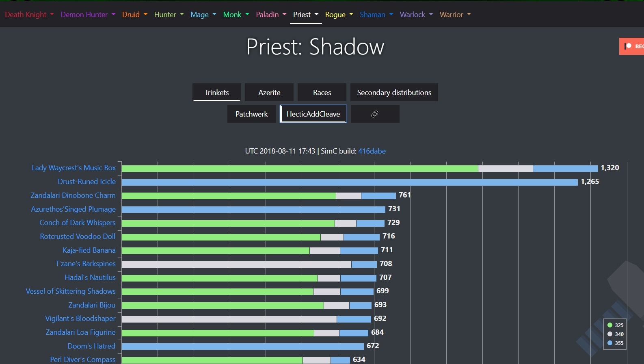Viewport: 644px width, 364px height.
Task: Open Vessel of Skittering Shadows link
Action: click(x=71, y=291)
